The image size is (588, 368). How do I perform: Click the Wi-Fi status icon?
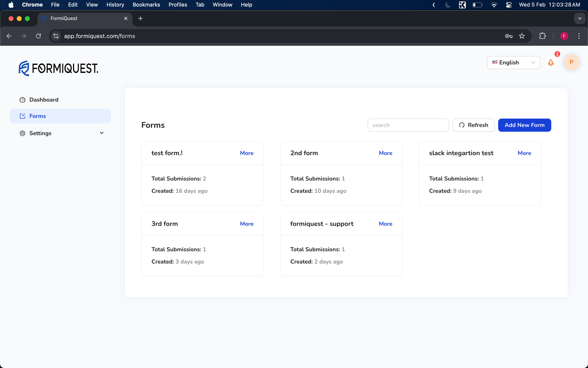click(x=494, y=5)
